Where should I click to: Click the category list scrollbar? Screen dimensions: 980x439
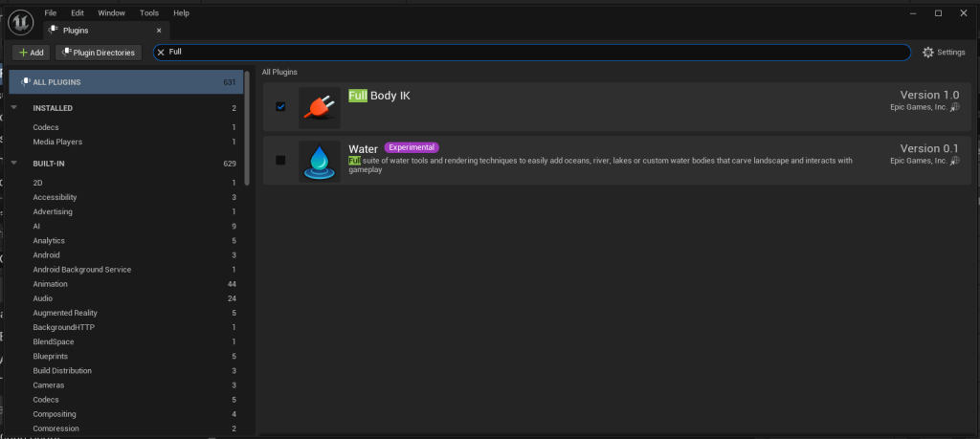coord(247,128)
